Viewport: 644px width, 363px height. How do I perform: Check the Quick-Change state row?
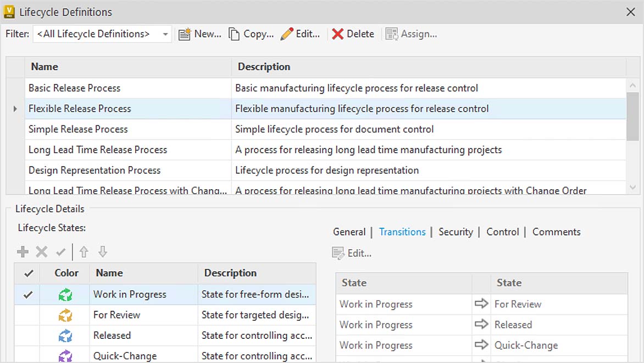click(x=27, y=355)
